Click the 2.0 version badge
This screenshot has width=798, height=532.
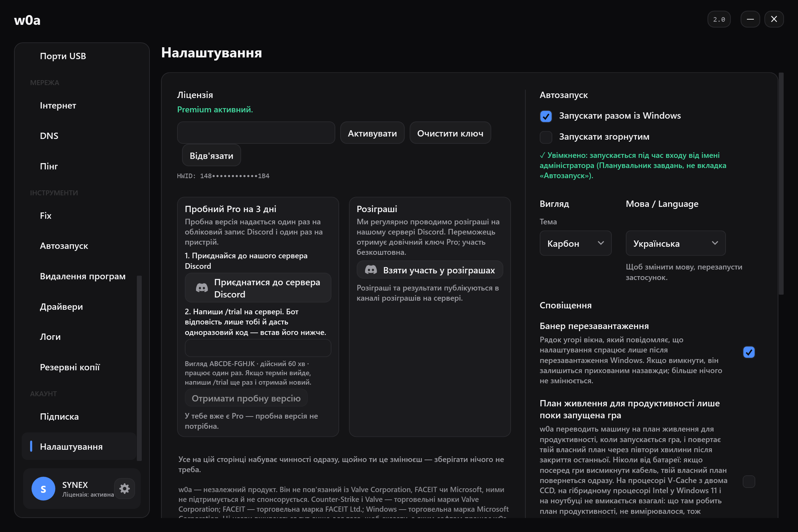pos(719,19)
